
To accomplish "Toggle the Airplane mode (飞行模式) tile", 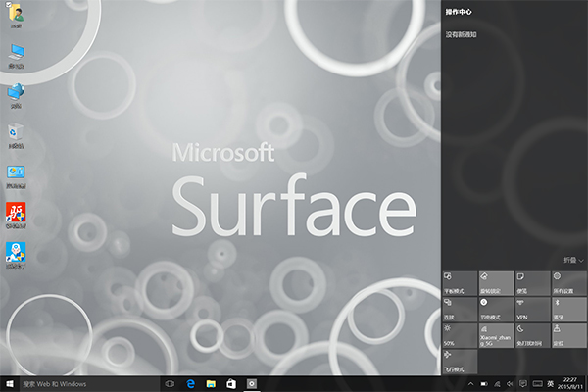I will 460,362.
